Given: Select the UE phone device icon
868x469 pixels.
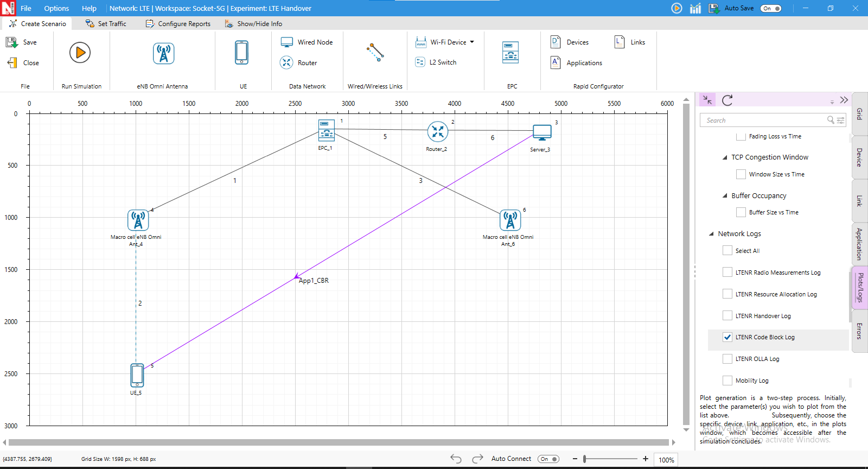Looking at the screenshot, I should click(x=241, y=53).
